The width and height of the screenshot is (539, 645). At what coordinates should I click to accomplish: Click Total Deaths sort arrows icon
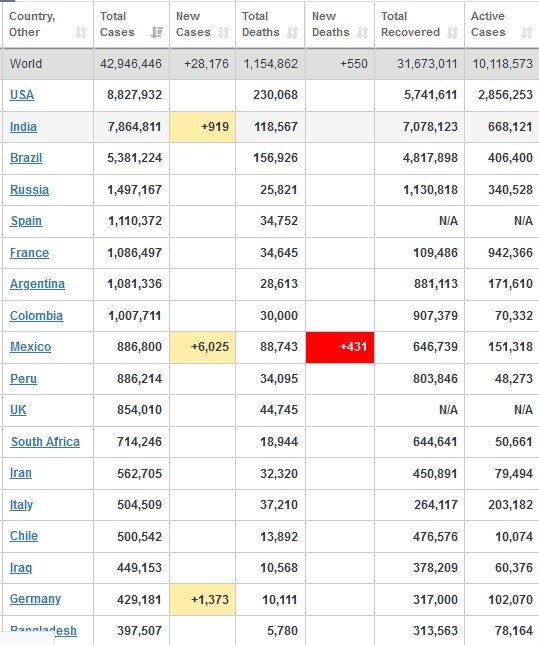[292, 32]
